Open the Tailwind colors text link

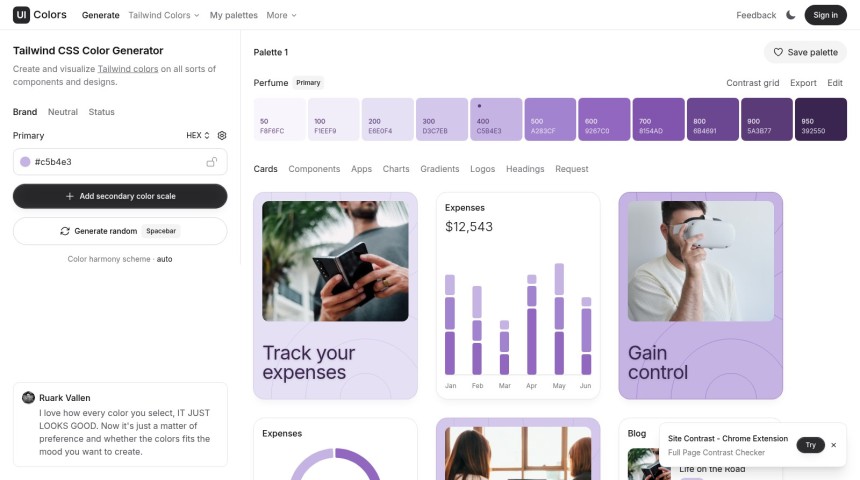[128, 69]
